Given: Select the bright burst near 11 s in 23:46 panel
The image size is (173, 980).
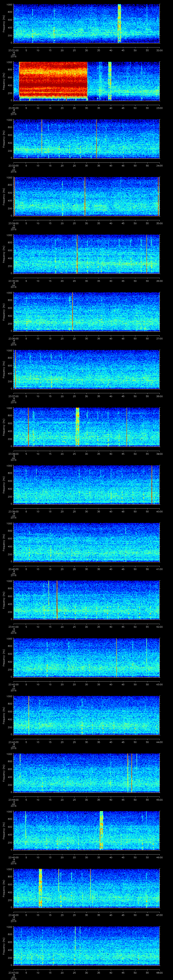Looking at the screenshot, I should pyautogui.click(x=40, y=888).
